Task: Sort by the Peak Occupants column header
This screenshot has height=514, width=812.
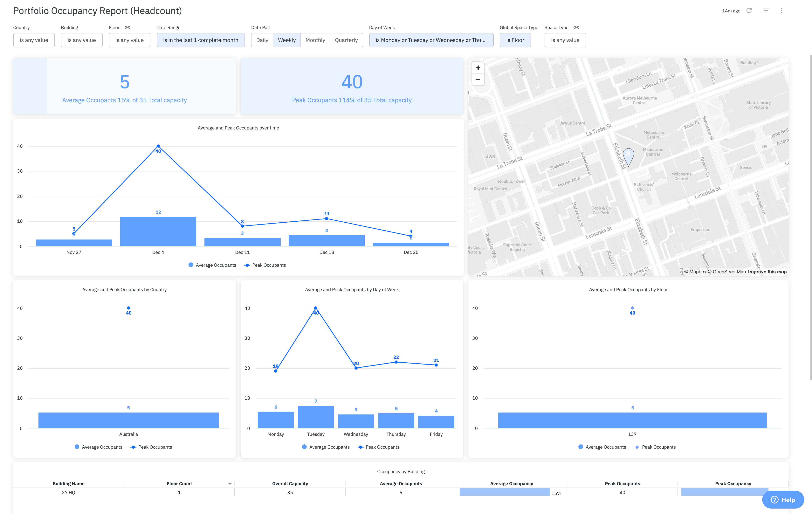Action: [622, 484]
